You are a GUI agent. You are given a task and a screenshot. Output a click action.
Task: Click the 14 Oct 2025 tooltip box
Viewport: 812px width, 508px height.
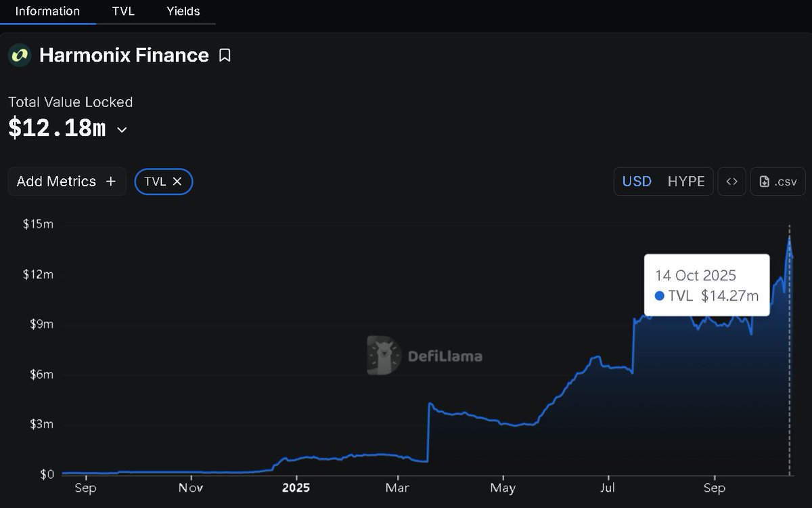click(x=706, y=284)
